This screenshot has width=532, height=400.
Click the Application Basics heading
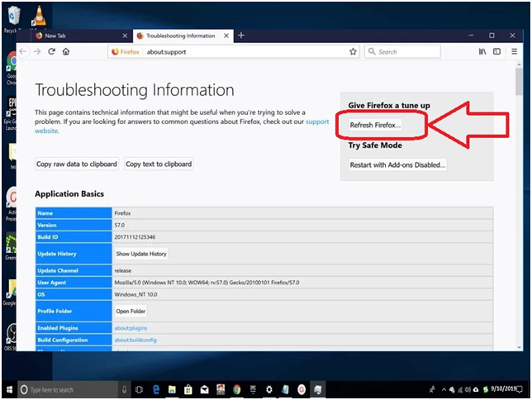[x=69, y=194]
